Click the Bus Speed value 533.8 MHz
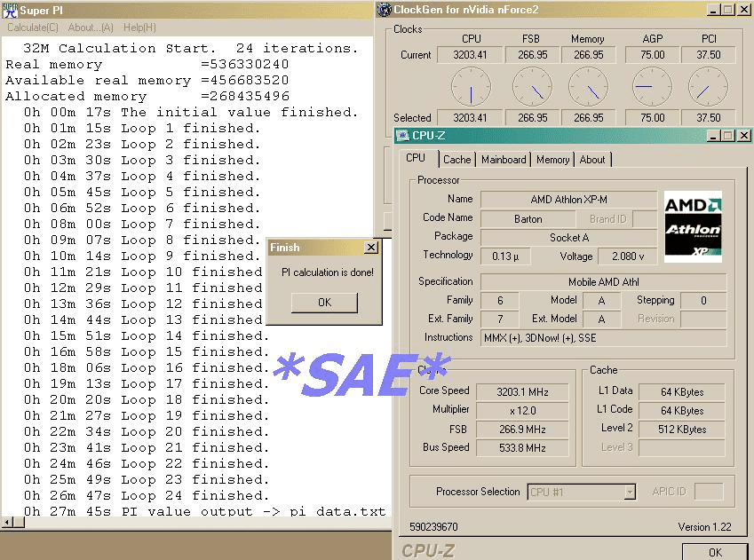The height and width of the screenshot is (560, 754). [522, 448]
